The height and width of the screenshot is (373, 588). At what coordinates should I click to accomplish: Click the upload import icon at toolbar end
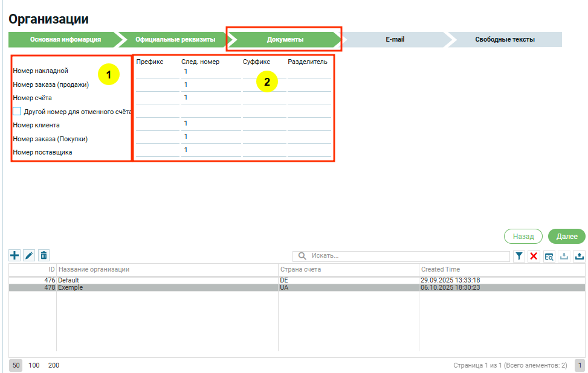point(579,257)
